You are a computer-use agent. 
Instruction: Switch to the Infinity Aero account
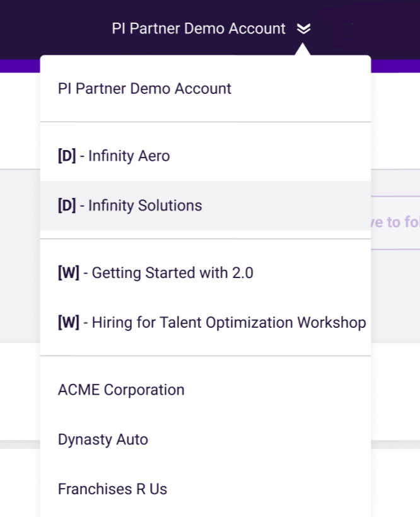(114, 156)
